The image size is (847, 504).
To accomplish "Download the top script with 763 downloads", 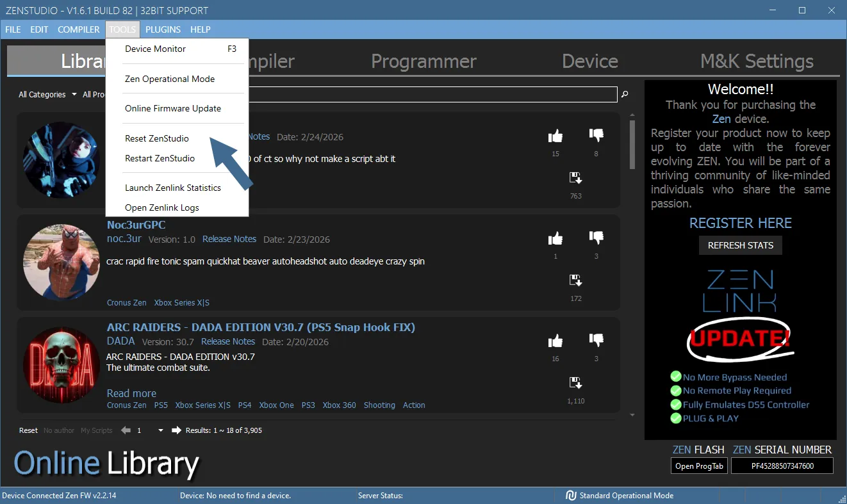I will [575, 178].
